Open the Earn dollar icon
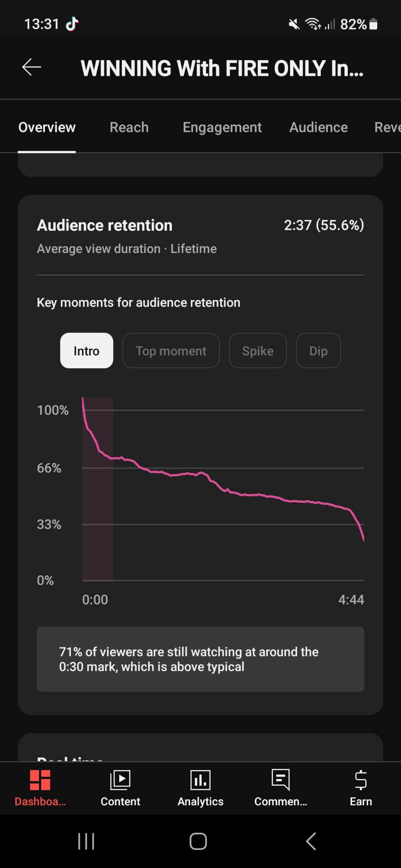Image resolution: width=401 pixels, height=868 pixels. coord(361,780)
